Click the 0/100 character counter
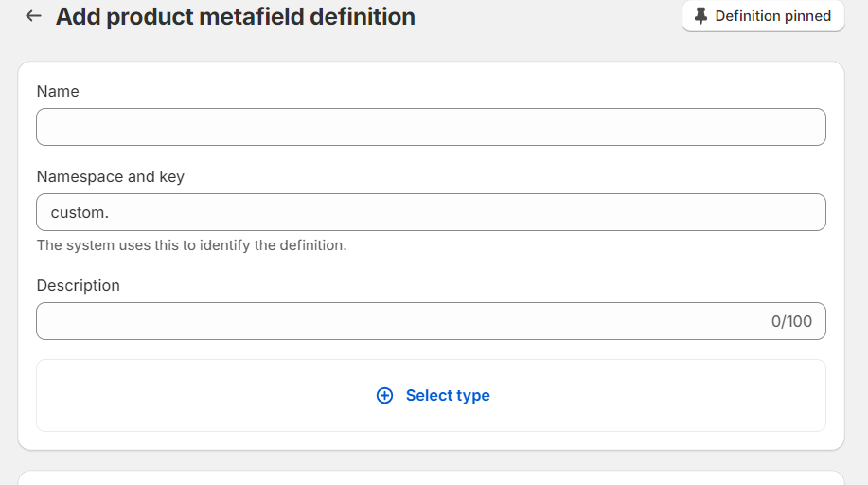868x485 pixels. [x=791, y=321]
